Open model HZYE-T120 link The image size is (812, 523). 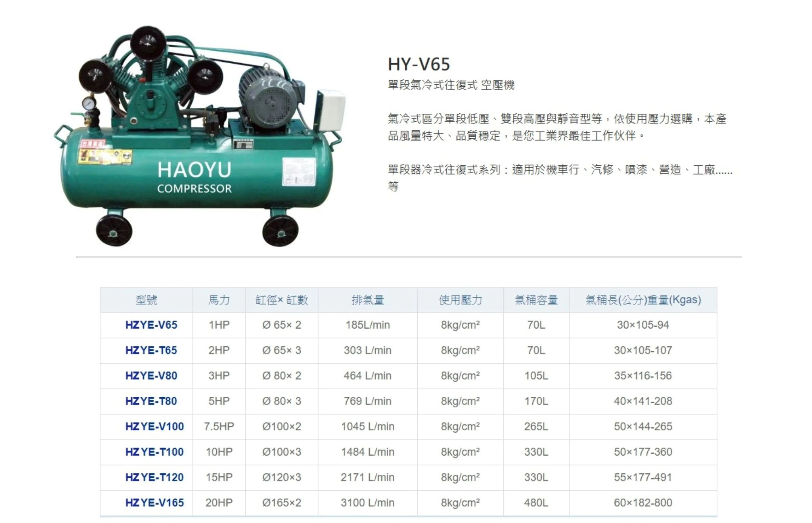coord(154,477)
